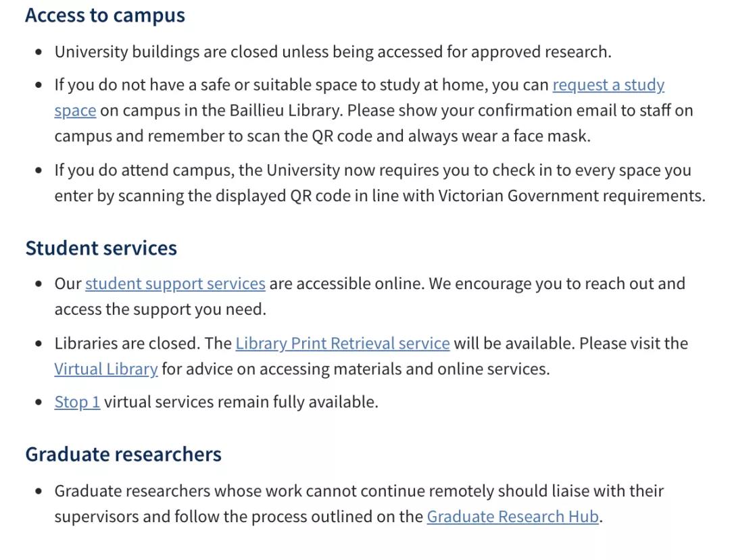Click the 'Student services' heading
This screenshot has width=730, height=560.
pyautogui.click(x=101, y=248)
